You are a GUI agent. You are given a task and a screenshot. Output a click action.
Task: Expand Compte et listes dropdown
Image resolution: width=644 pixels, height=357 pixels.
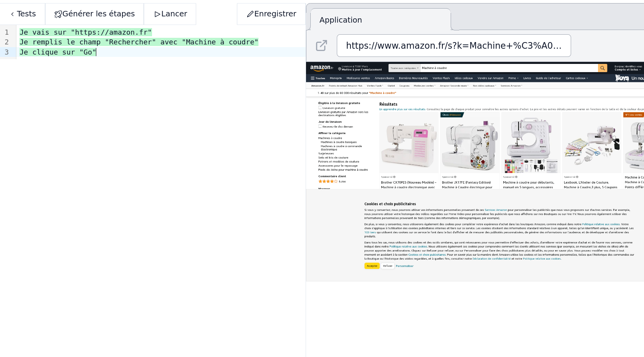pos(628,70)
